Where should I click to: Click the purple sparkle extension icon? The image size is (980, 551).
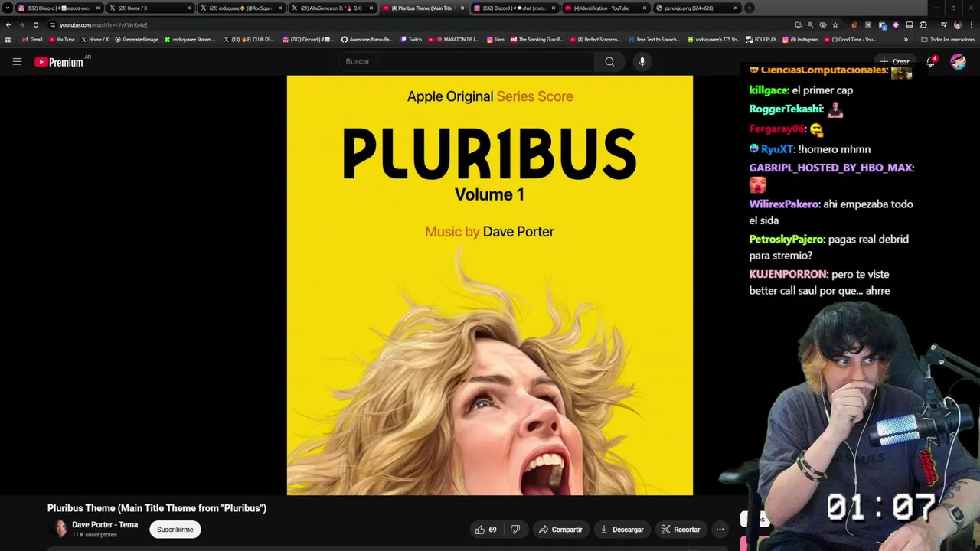coord(896,24)
